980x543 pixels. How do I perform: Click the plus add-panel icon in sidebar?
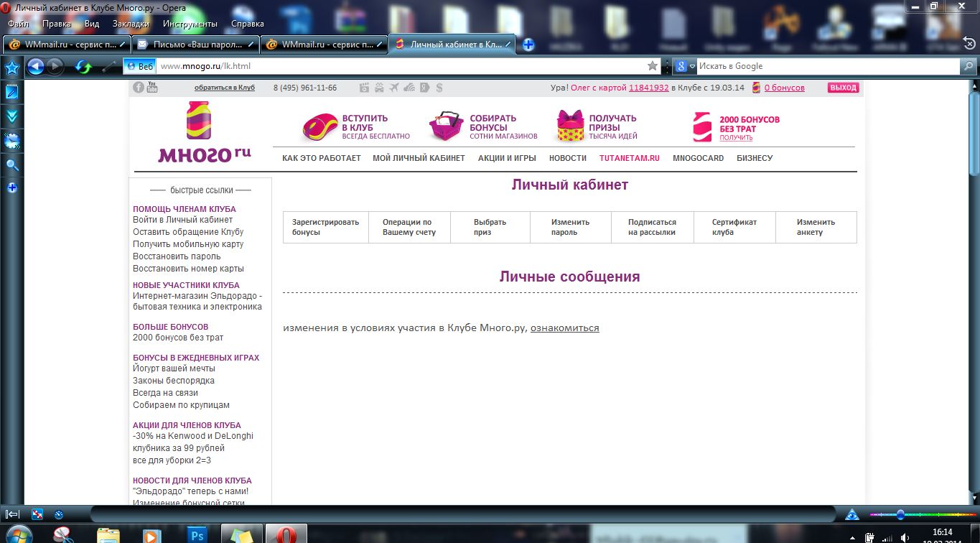pyautogui.click(x=12, y=188)
